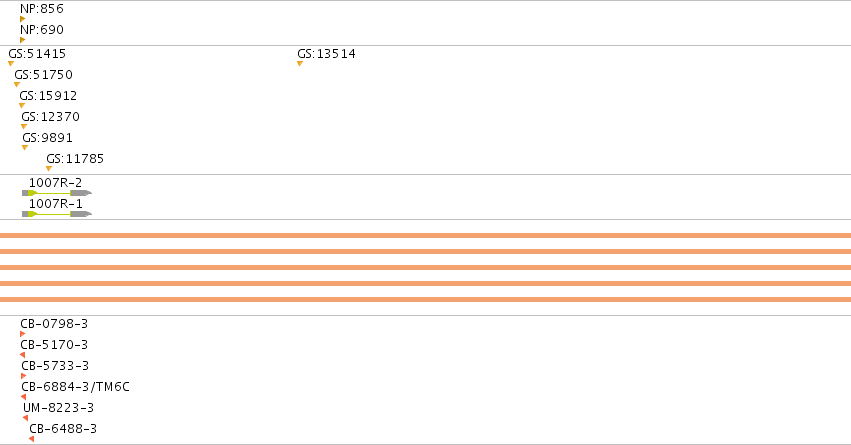The height and width of the screenshot is (445, 851).
Task: Click the middle orange track bar
Action: coord(426,268)
